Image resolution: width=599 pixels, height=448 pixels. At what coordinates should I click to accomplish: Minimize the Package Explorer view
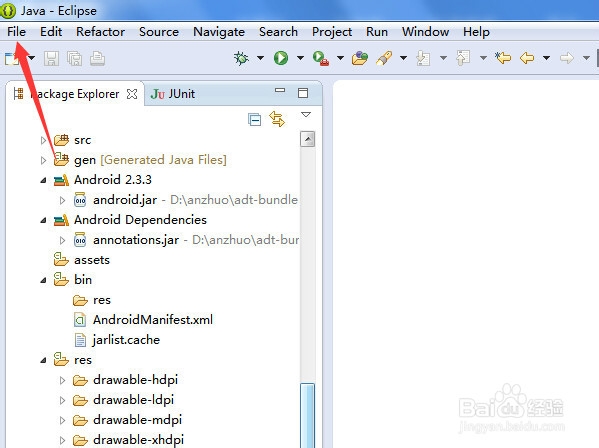pos(280,91)
